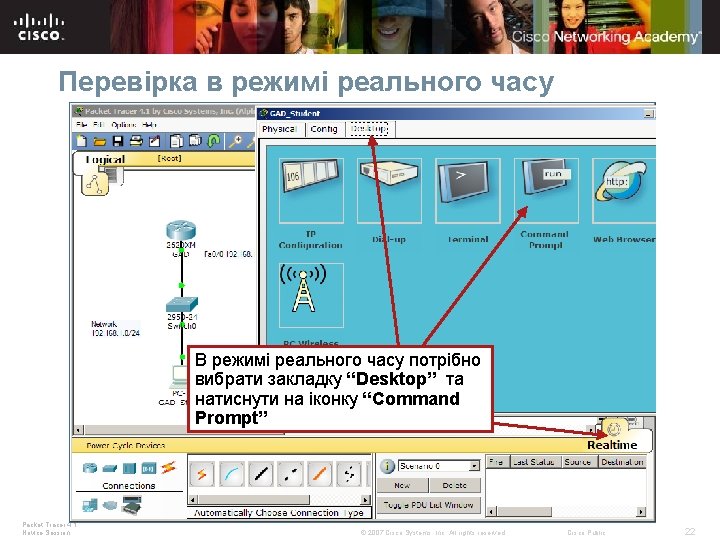
Task: Open the Help menu
Action: click(x=149, y=124)
